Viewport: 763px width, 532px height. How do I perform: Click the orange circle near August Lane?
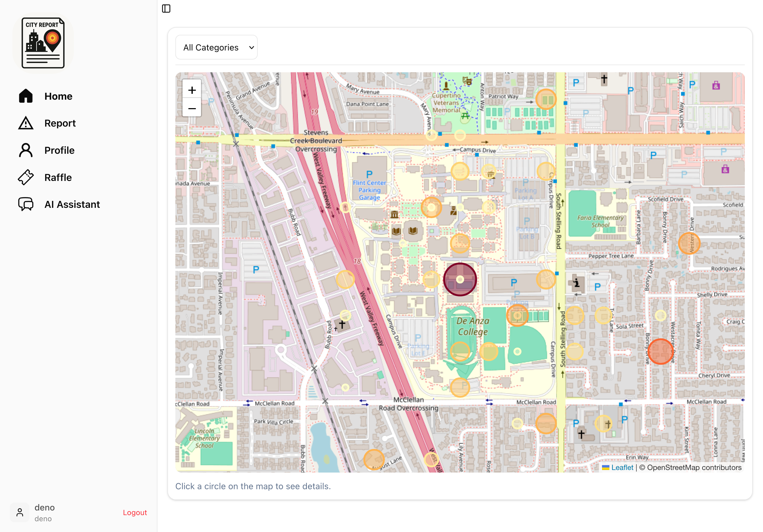374,459
